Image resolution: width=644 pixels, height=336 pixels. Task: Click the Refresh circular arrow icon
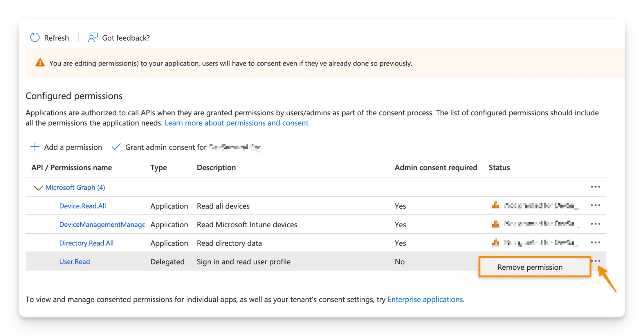(x=35, y=37)
